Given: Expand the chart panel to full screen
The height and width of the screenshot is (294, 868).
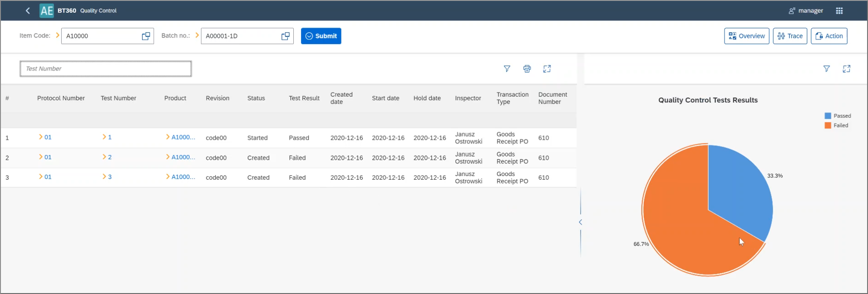Looking at the screenshot, I should (x=847, y=69).
